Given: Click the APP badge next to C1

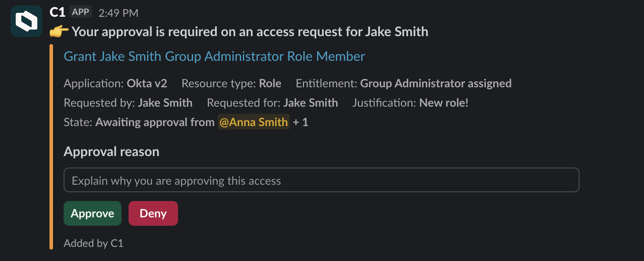Looking at the screenshot, I should (x=80, y=12).
